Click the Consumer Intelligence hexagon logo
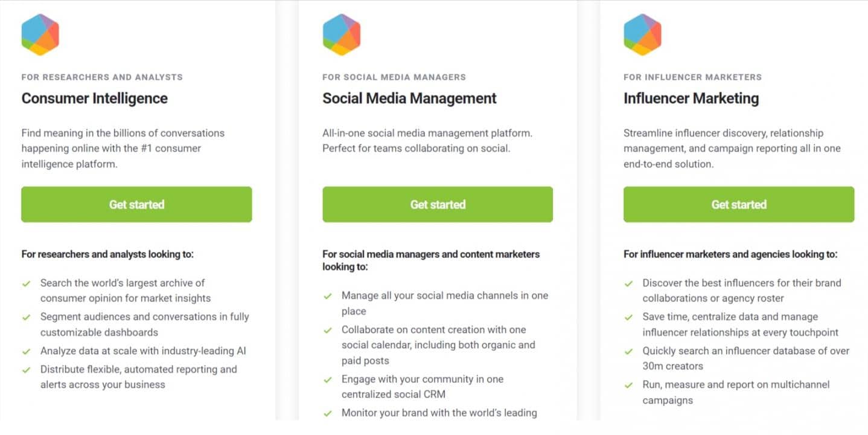 click(x=40, y=34)
